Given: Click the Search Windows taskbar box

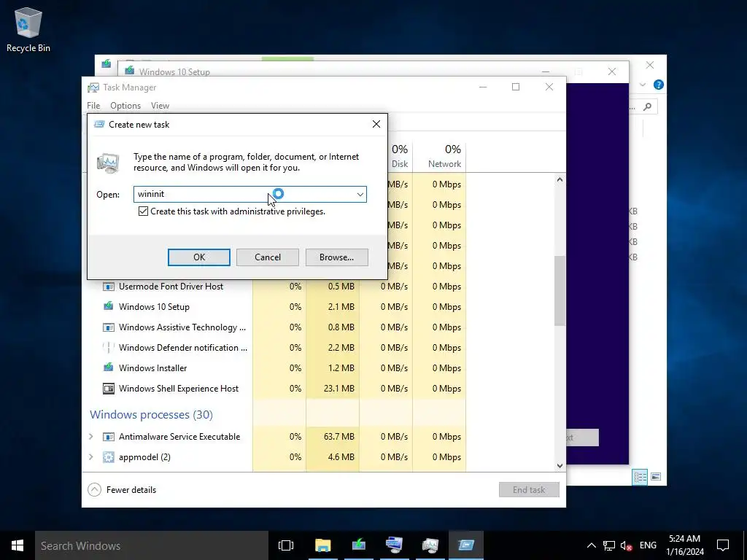Looking at the screenshot, I should [x=152, y=545].
